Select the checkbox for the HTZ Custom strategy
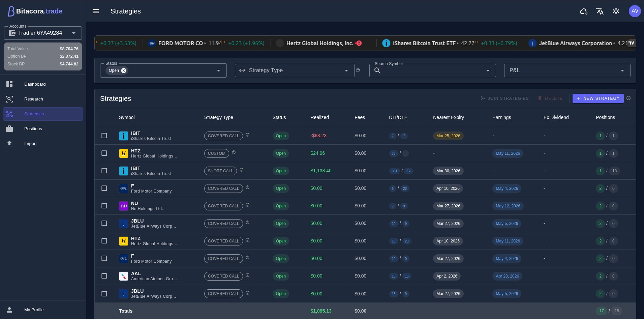 (x=104, y=153)
